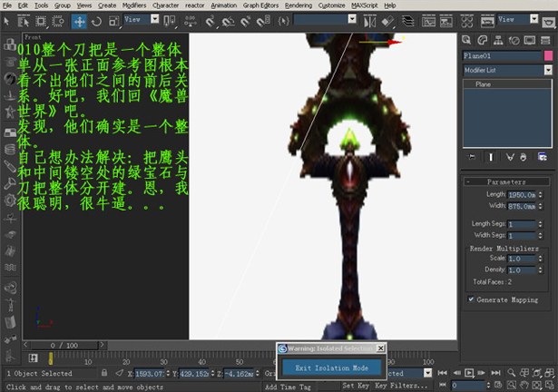Click the Go to End button

pos(495,373)
